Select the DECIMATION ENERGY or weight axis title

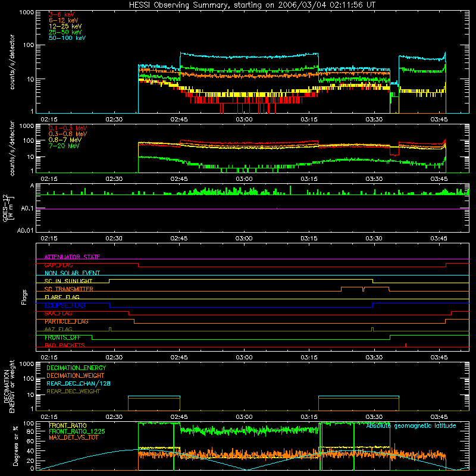[x=9, y=387]
